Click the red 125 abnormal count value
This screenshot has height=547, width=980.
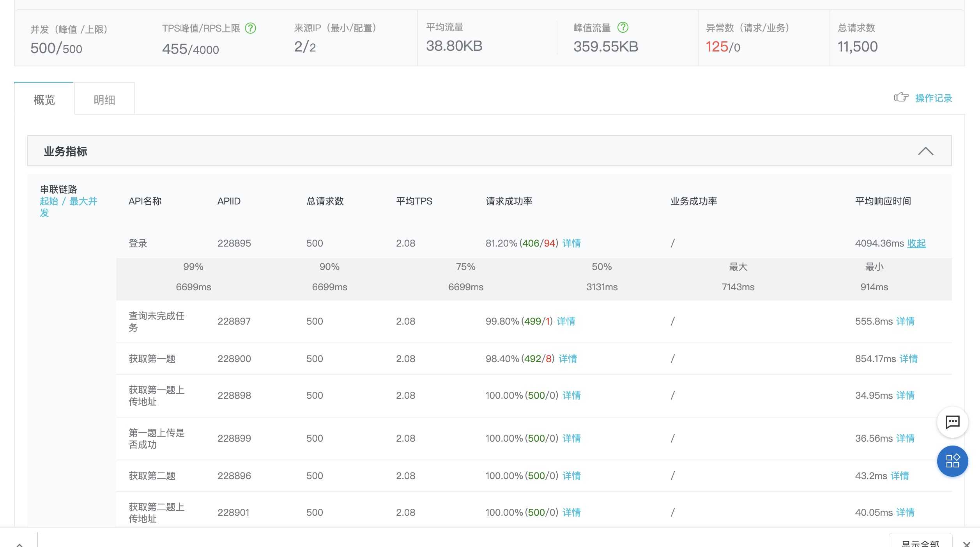pyautogui.click(x=716, y=47)
